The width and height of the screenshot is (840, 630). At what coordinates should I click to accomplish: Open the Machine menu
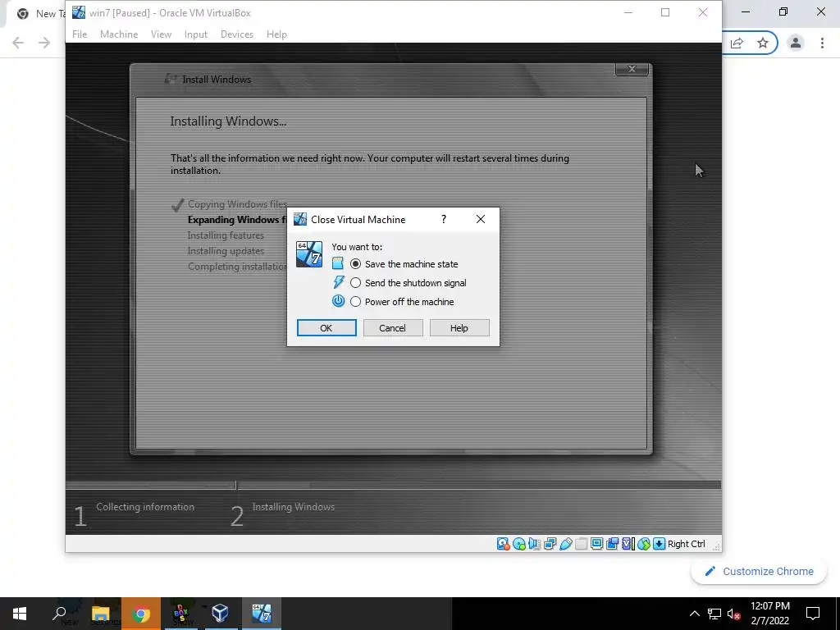pyautogui.click(x=119, y=34)
